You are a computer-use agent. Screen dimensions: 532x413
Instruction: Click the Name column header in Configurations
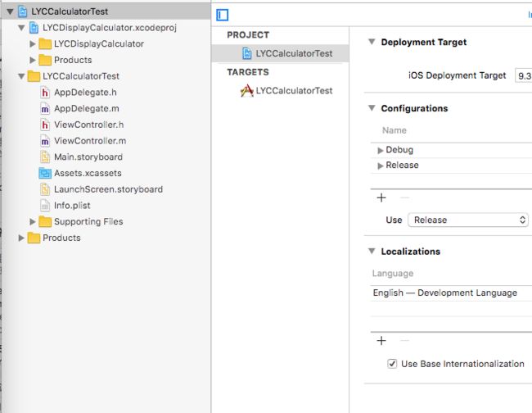[x=394, y=130]
